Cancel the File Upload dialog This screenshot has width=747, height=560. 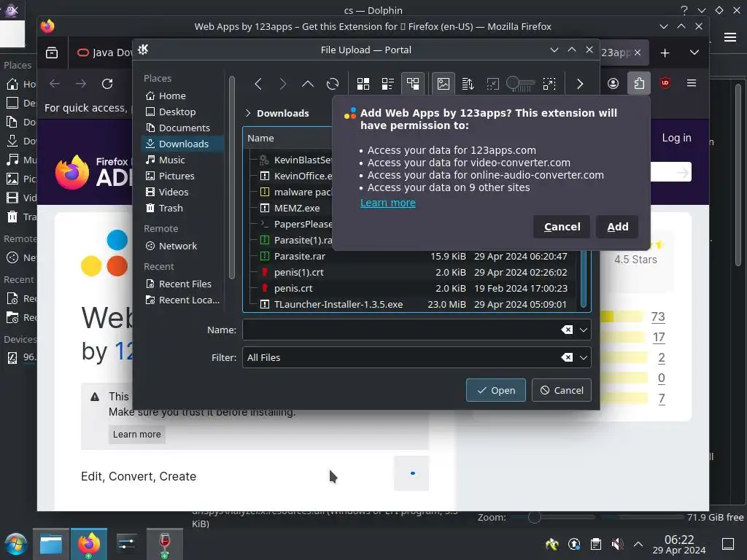[x=561, y=391]
